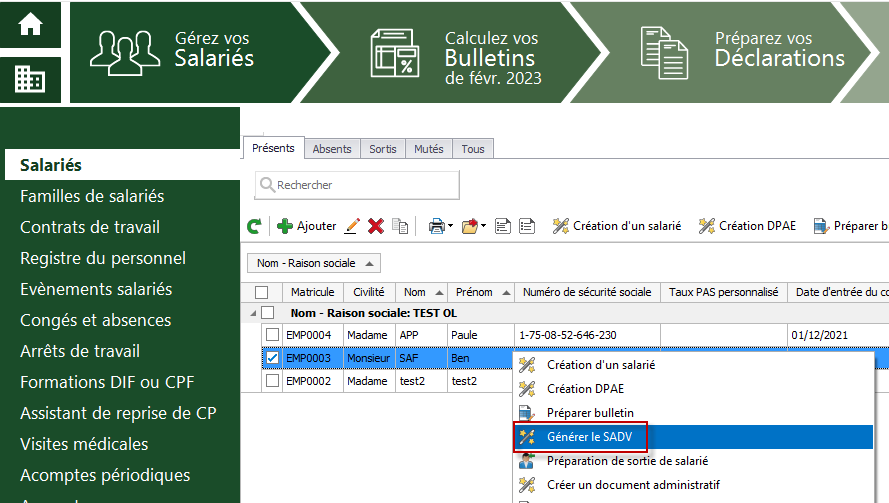This screenshot has height=503, width=889.
Task: Uncheck the EMP0003 Ben SAF row checkbox
Action: click(272, 358)
